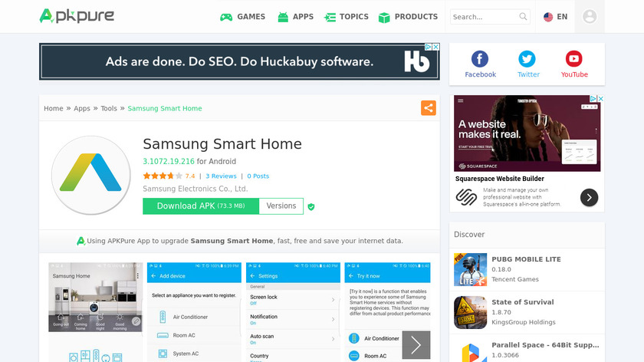Open State of Survival app icon
Image resolution: width=644 pixels, height=362 pixels.
pos(470,313)
